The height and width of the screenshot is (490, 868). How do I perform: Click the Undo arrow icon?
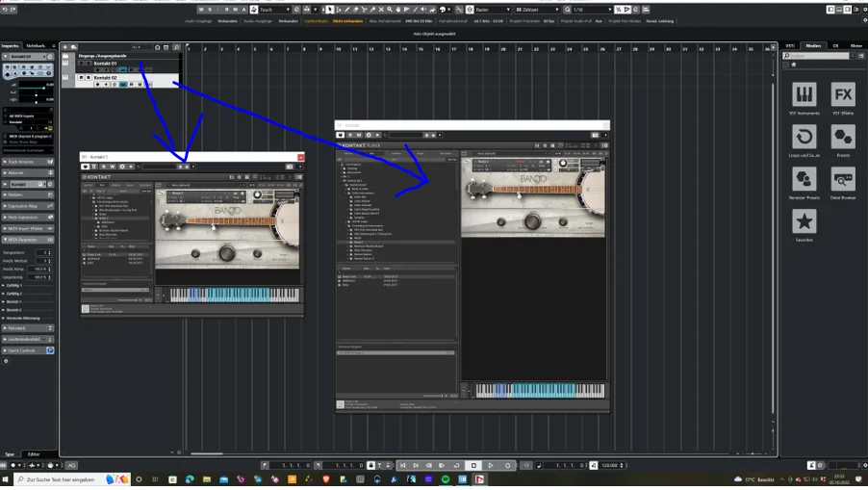5,10
